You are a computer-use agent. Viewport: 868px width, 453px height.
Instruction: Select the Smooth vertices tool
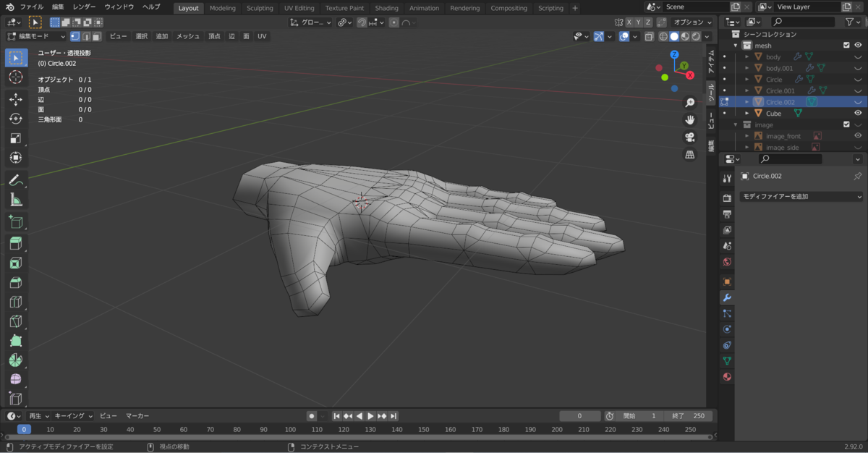pyautogui.click(x=16, y=379)
